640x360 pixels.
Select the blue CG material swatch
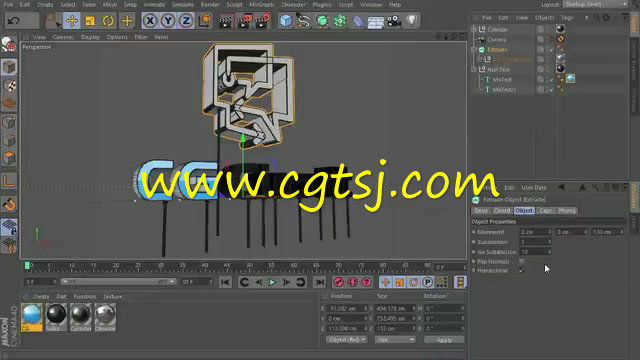tap(32, 317)
